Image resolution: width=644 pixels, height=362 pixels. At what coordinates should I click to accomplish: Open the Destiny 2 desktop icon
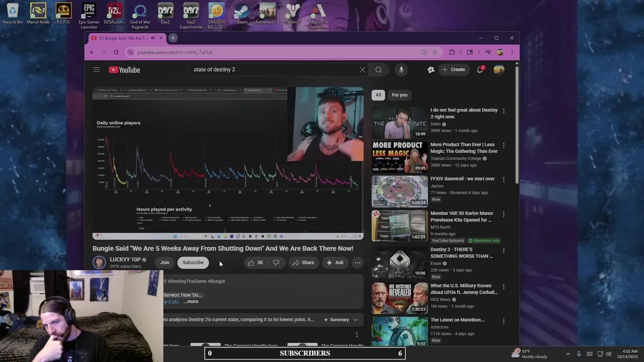coord(293,14)
